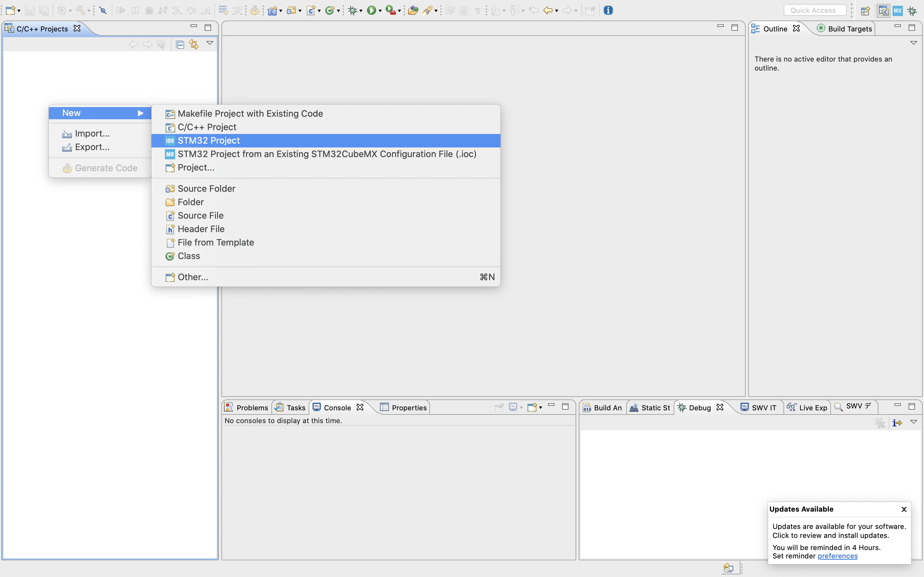
Task: Toggle Link with Editor in Projects
Action: pyautogui.click(x=194, y=45)
